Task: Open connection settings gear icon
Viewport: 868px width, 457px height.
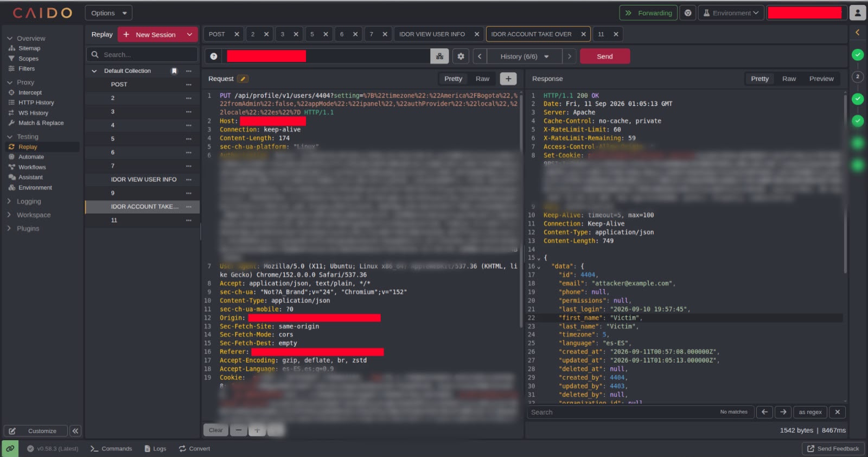Action: [x=461, y=56]
